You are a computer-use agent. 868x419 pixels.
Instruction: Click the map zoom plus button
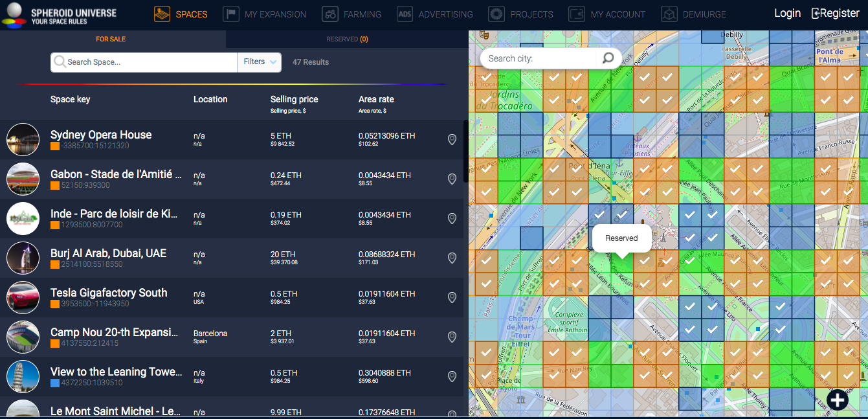[x=838, y=400]
